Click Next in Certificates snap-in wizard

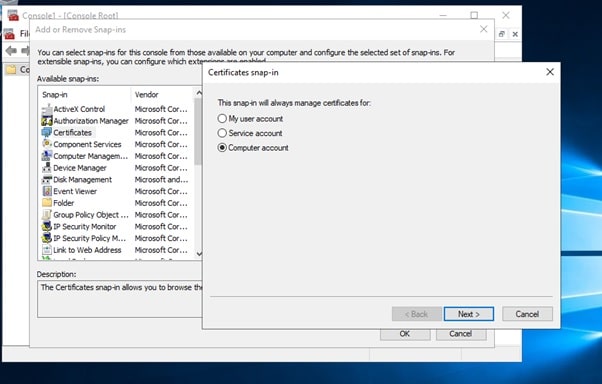click(469, 314)
